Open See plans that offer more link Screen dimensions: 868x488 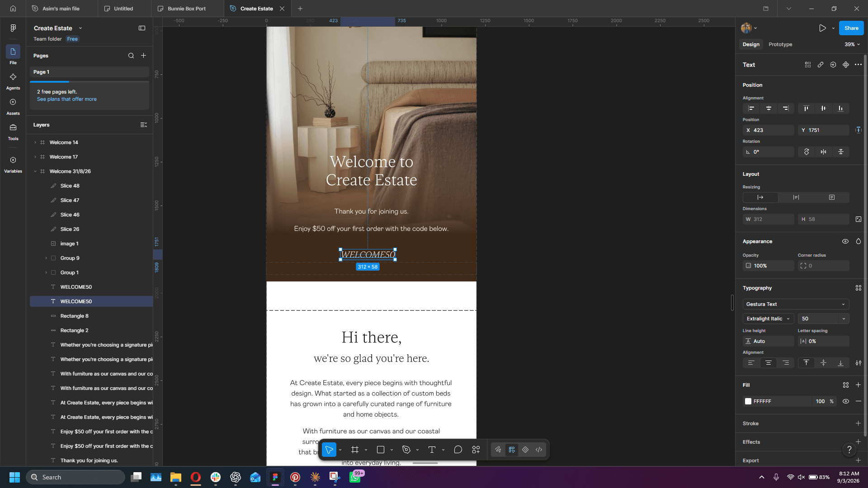[x=67, y=99]
